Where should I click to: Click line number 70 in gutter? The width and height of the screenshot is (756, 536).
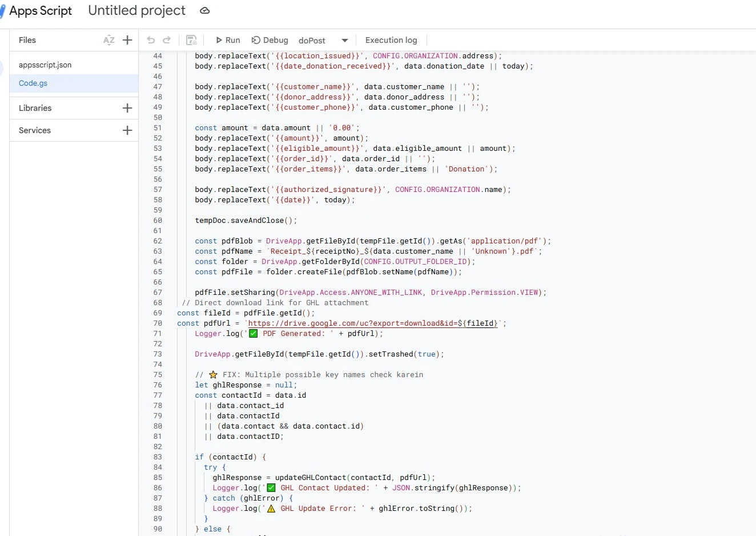click(x=158, y=323)
